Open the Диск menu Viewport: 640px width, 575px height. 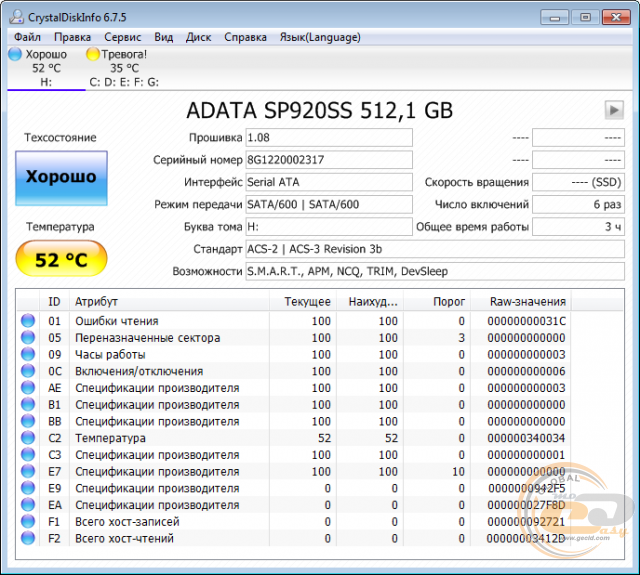[198, 37]
